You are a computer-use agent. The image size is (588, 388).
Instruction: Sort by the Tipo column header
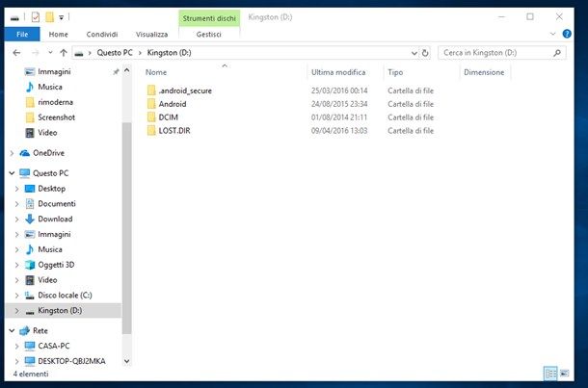click(395, 72)
